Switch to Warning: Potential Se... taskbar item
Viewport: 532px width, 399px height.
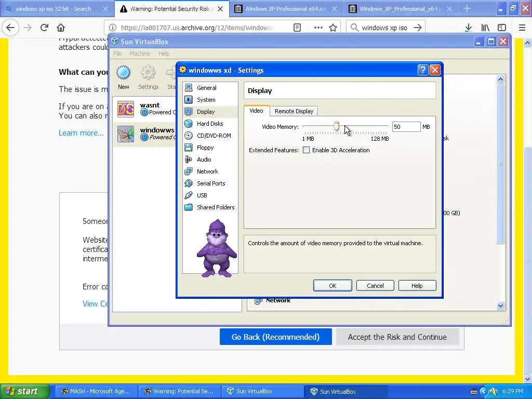(179, 391)
